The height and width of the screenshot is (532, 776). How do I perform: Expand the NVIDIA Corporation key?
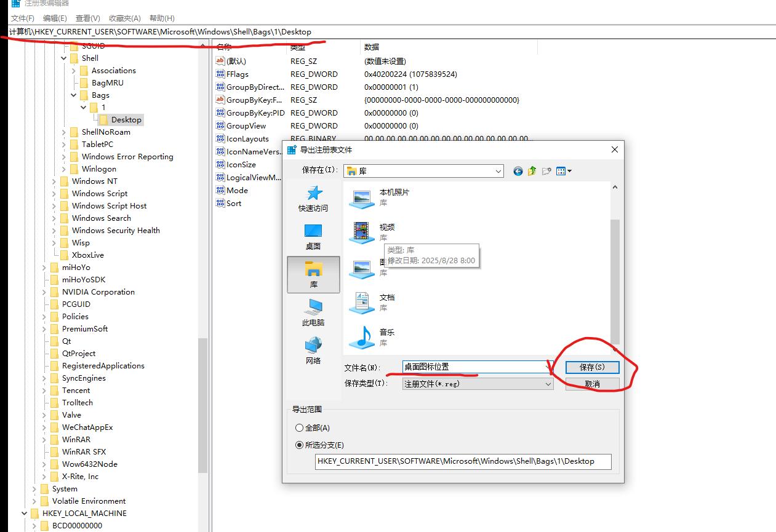pos(44,292)
